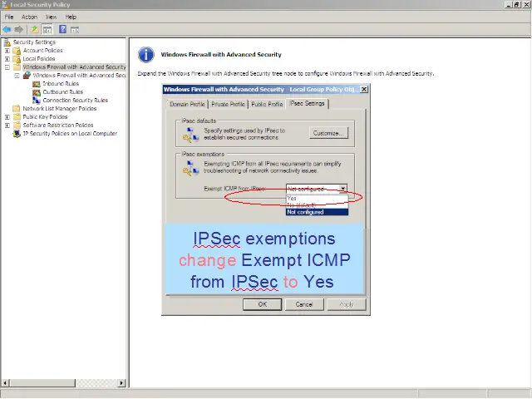Viewport: 532px width, 399px height.
Task: Click the Local Policies label
Action: pos(39,59)
